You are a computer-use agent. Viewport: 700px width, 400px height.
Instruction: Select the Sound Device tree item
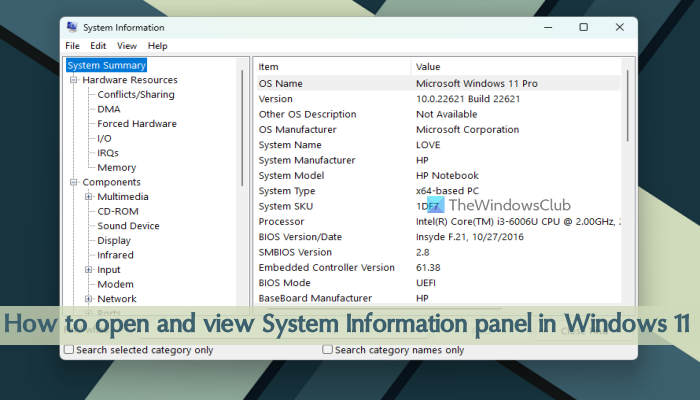coord(128,226)
